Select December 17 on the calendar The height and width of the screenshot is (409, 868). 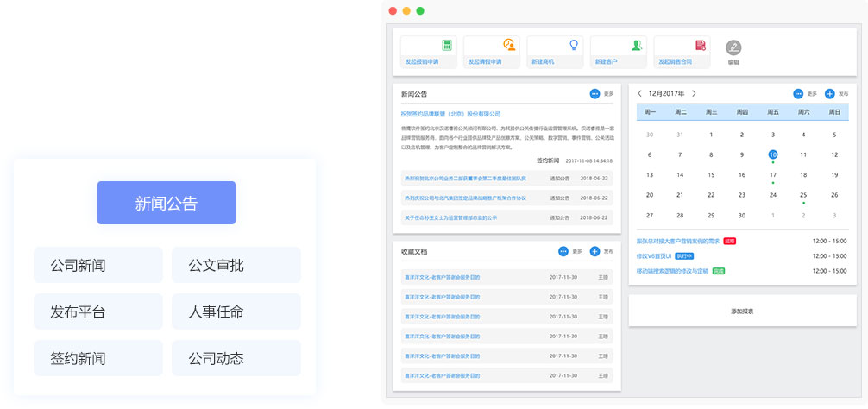click(x=772, y=174)
